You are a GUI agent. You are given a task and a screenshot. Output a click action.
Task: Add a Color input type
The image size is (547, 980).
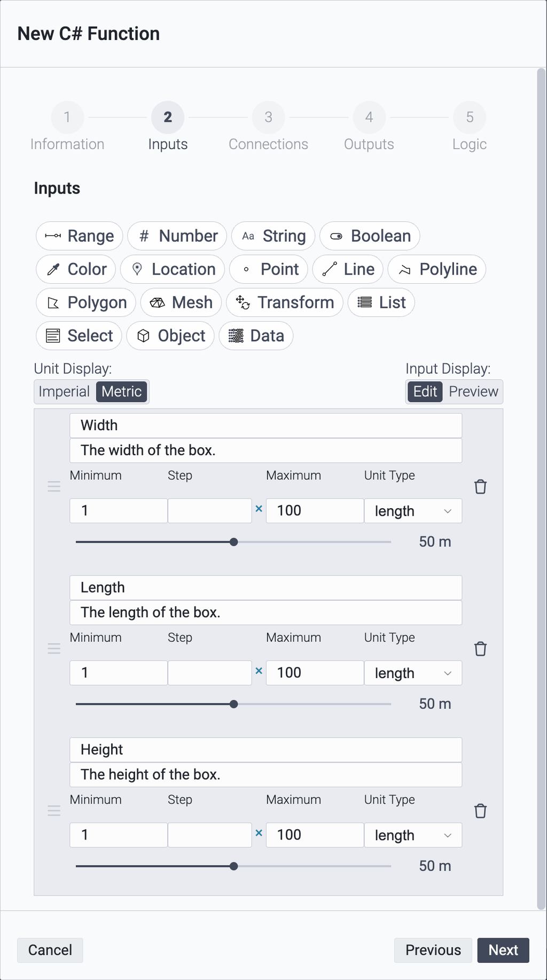[76, 269]
